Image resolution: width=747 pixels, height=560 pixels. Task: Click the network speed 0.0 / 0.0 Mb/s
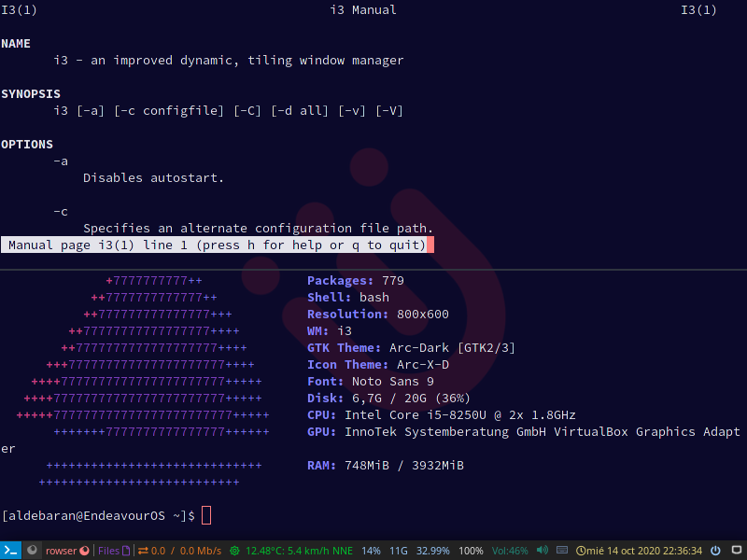186,551
